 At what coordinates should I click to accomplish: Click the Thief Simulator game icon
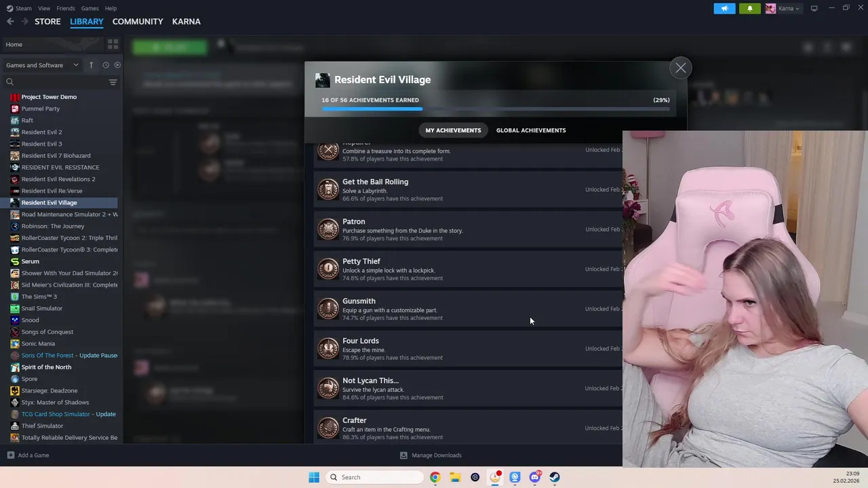pos(15,426)
